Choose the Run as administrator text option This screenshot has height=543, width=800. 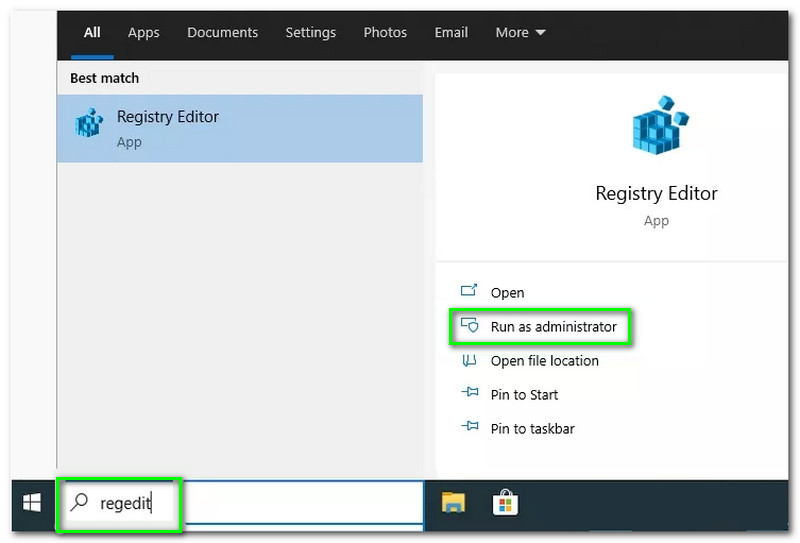point(553,327)
